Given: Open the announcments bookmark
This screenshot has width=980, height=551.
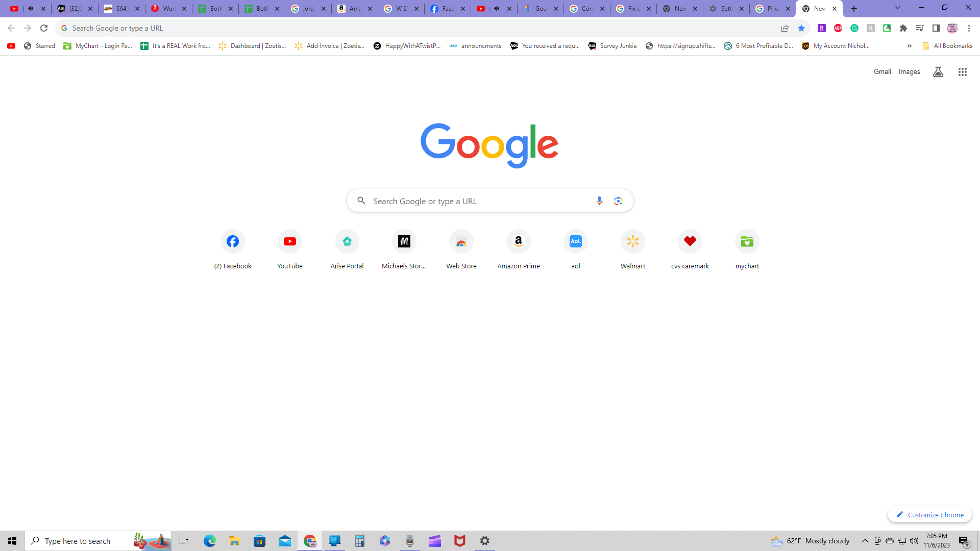Looking at the screenshot, I should pos(475,46).
